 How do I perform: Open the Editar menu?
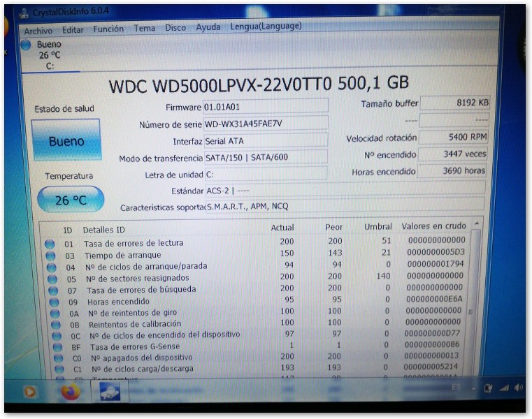click(x=73, y=30)
